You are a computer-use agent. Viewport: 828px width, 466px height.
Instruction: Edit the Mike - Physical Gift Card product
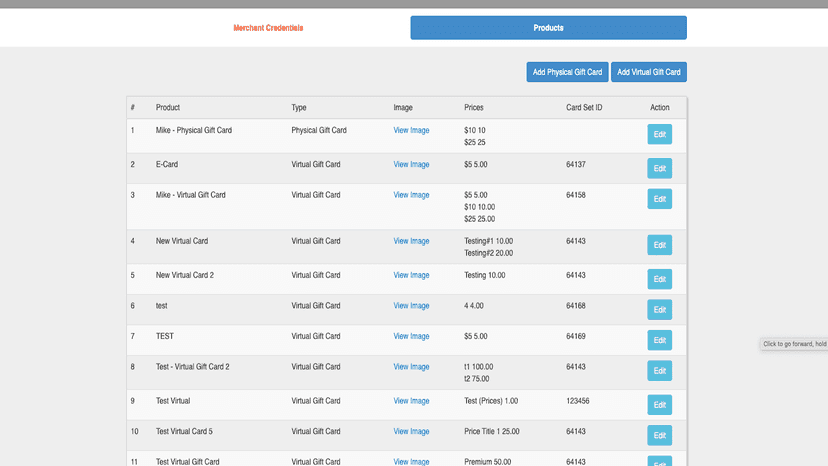[660, 134]
